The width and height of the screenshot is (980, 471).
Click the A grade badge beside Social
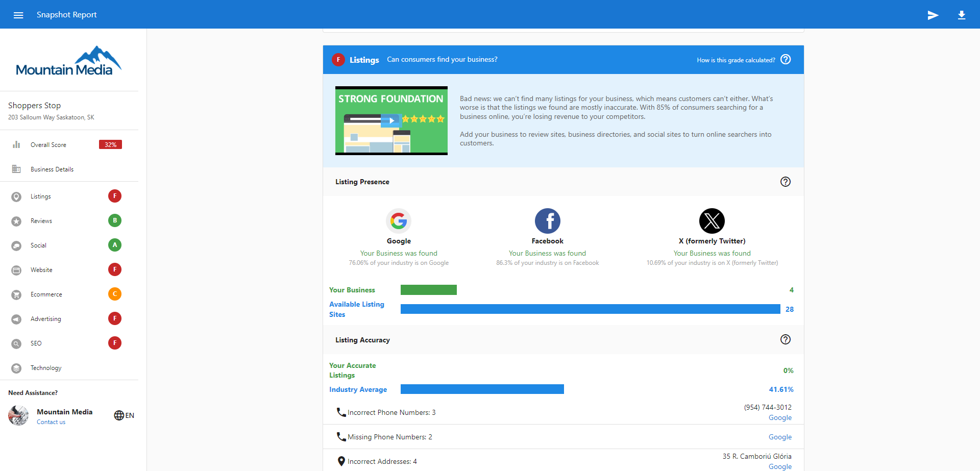[x=115, y=245]
